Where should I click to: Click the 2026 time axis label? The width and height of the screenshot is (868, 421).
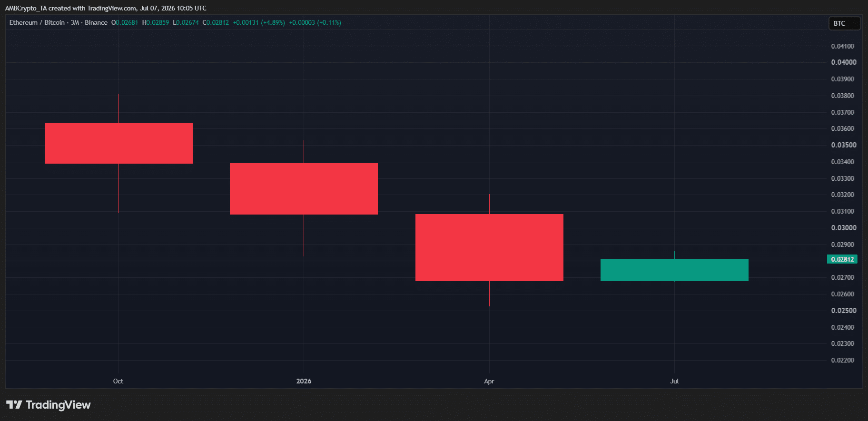click(x=304, y=381)
